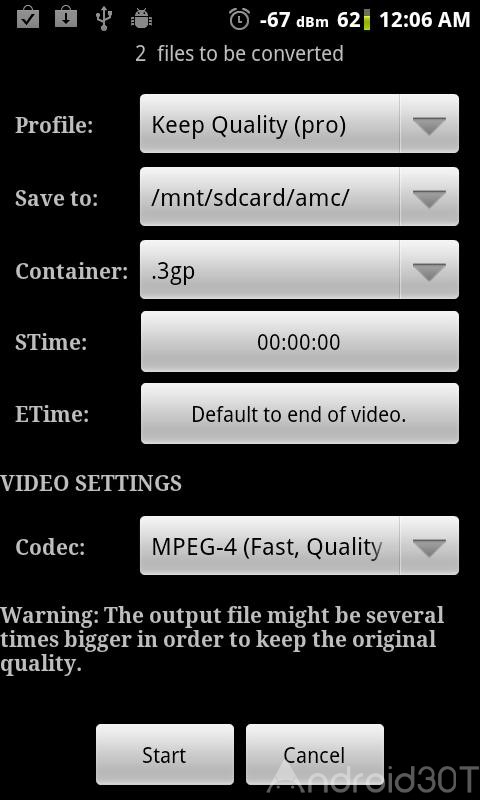Expand the Save to dropdown arrow

pyautogui.click(x=429, y=197)
